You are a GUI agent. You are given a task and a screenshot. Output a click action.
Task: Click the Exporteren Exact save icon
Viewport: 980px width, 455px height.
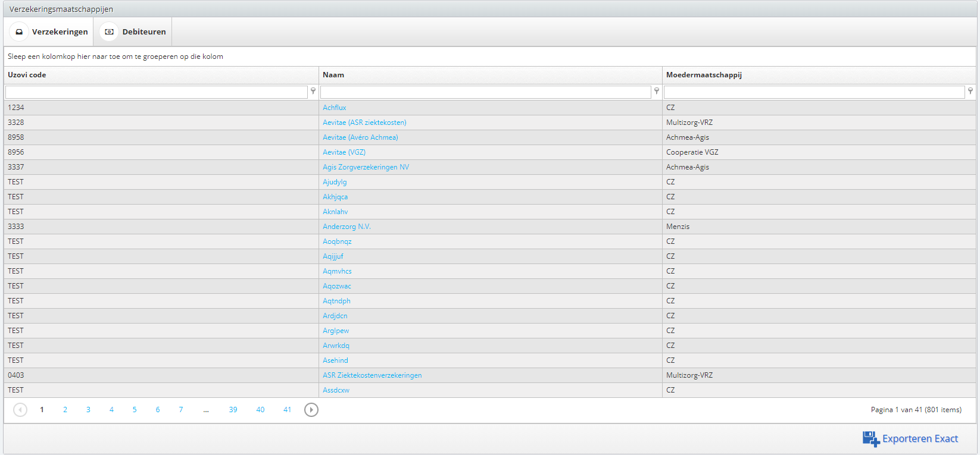point(871,439)
